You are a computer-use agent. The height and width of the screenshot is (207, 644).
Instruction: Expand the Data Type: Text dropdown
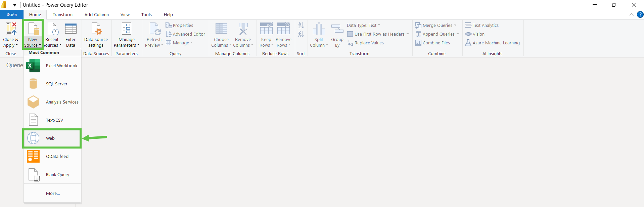tap(364, 26)
